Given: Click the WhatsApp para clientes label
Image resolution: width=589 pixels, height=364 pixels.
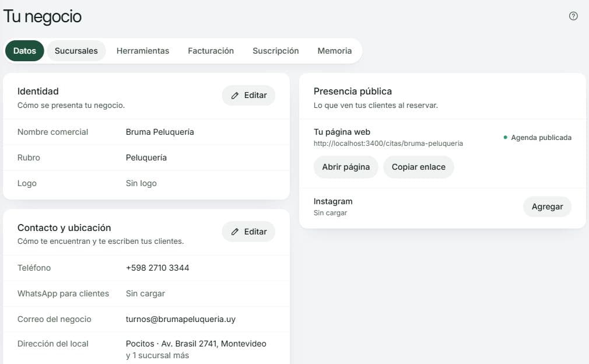Looking at the screenshot, I should click(63, 293).
